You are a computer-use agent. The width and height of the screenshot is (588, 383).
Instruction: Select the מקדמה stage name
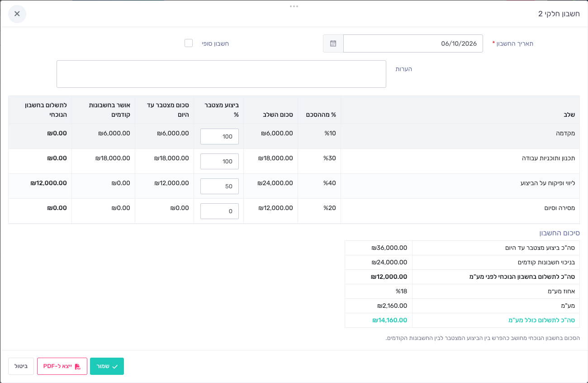click(565, 133)
